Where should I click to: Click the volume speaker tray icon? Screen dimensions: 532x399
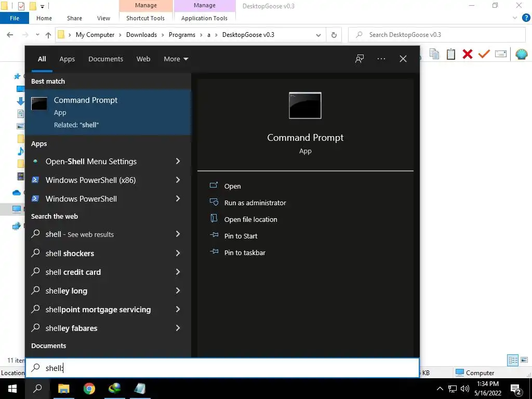[x=465, y=389]
